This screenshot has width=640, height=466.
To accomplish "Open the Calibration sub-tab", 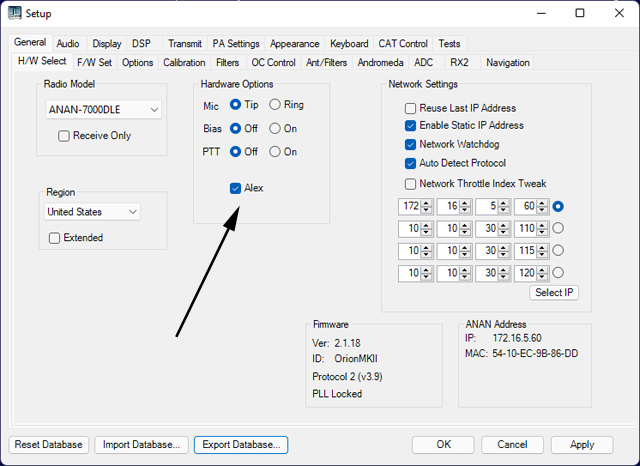I will click(184, 63).
